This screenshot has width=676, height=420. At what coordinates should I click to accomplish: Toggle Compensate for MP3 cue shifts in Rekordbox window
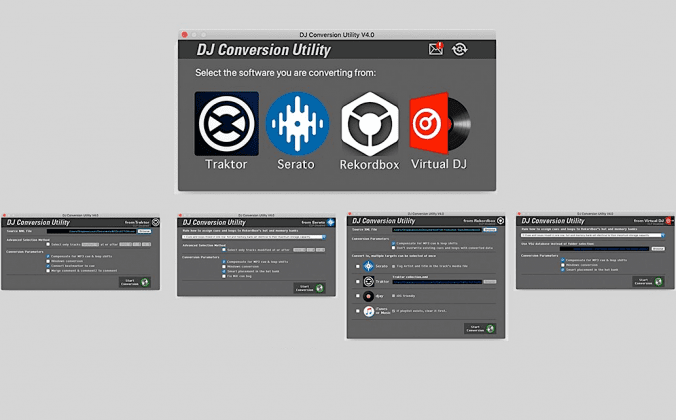coord(394,243)
